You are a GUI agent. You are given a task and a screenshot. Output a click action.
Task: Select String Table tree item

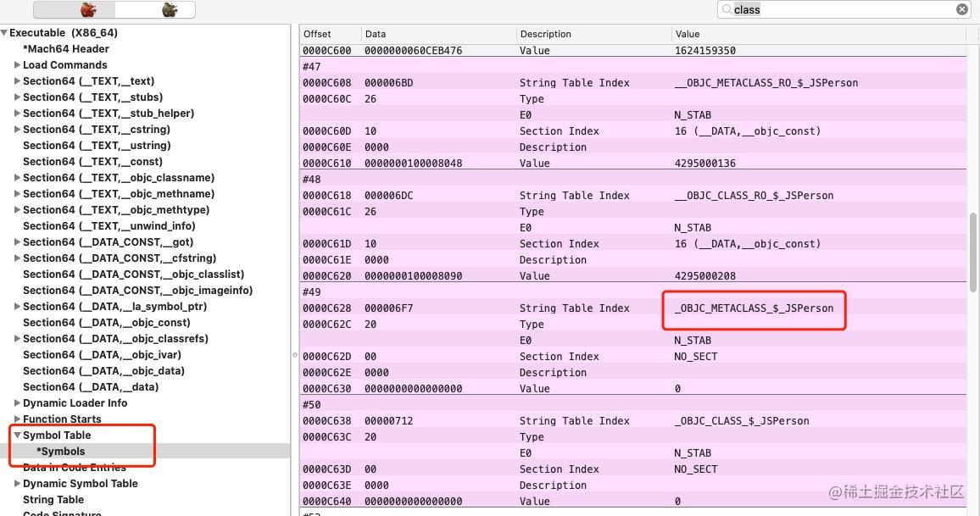tap(53, 500)
